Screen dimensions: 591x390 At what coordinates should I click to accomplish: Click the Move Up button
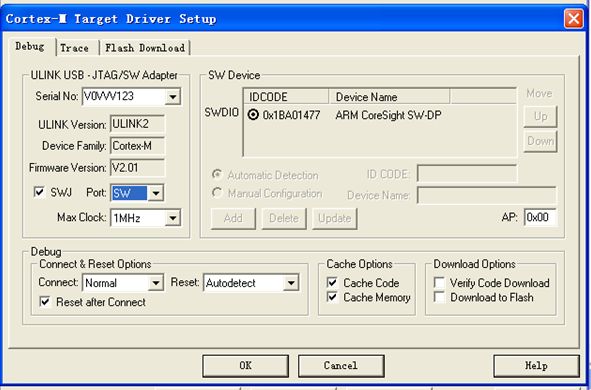(x=540, y=116)
